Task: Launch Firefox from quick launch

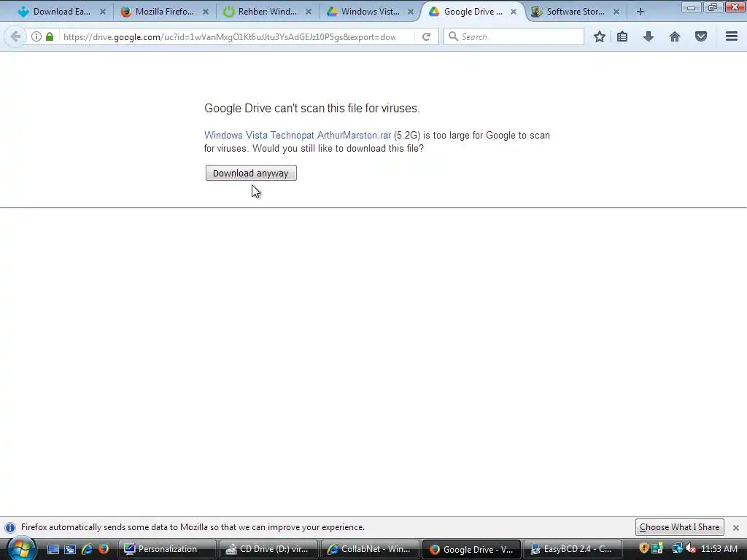Action: (x=104, y=549)
